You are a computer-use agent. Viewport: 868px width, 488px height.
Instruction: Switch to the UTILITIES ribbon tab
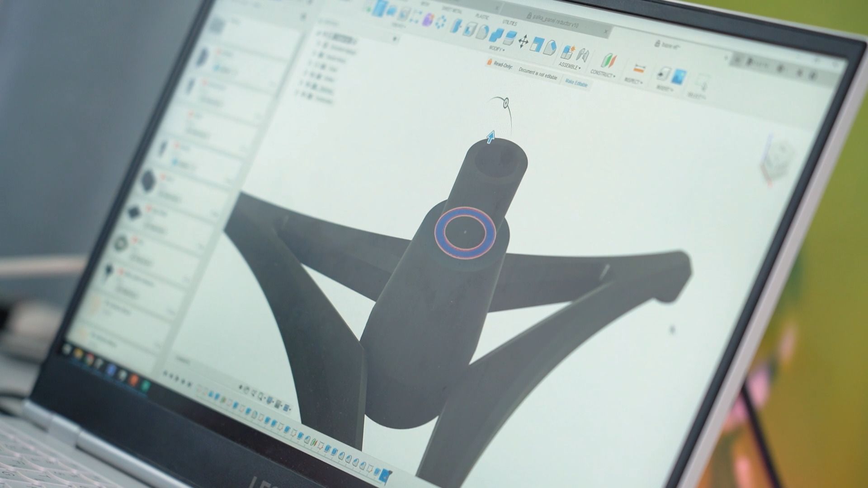click(509, 22)
